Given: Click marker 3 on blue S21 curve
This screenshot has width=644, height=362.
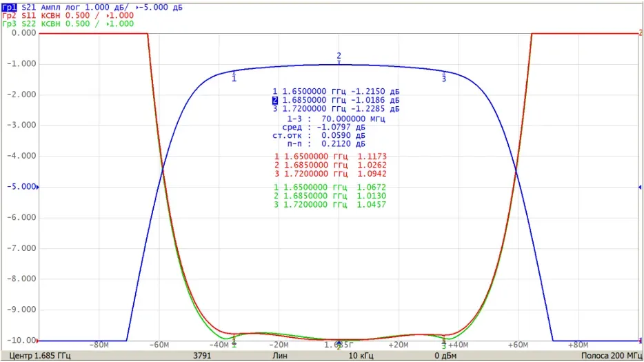Looking at the screenshot, I should tap(443, 77).
